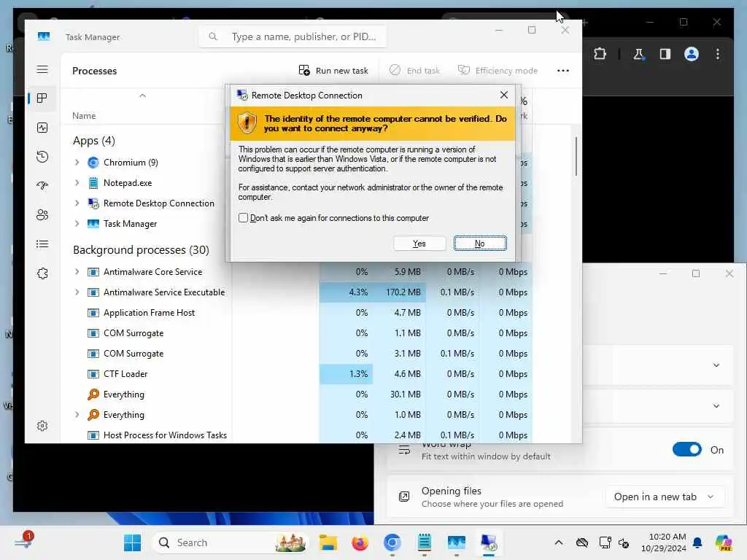Screen dimensions: 747x560
Task: Open Task Manager hamburger navigation menu
Action: tap(42, 69)
